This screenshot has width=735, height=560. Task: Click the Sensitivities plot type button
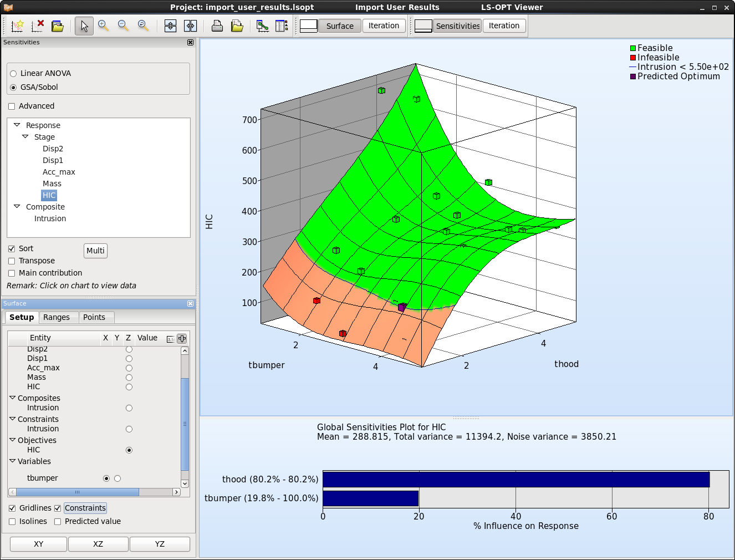point(457,26)
